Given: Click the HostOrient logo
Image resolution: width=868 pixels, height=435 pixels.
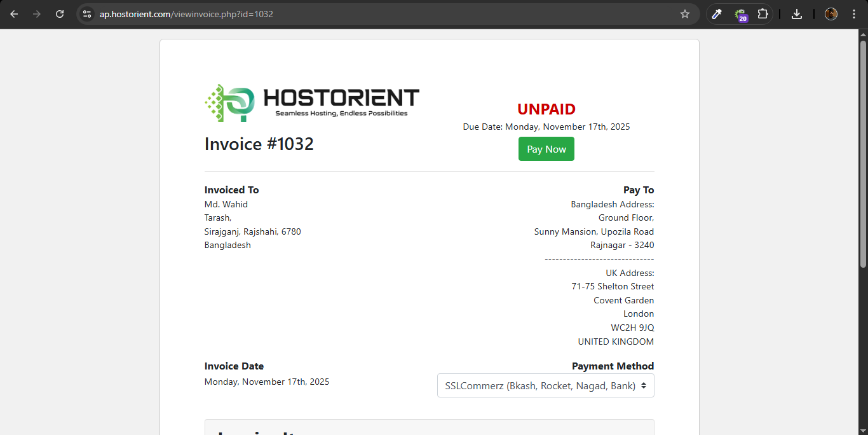Looking at the screenshot, I should (x=311, y=103).
